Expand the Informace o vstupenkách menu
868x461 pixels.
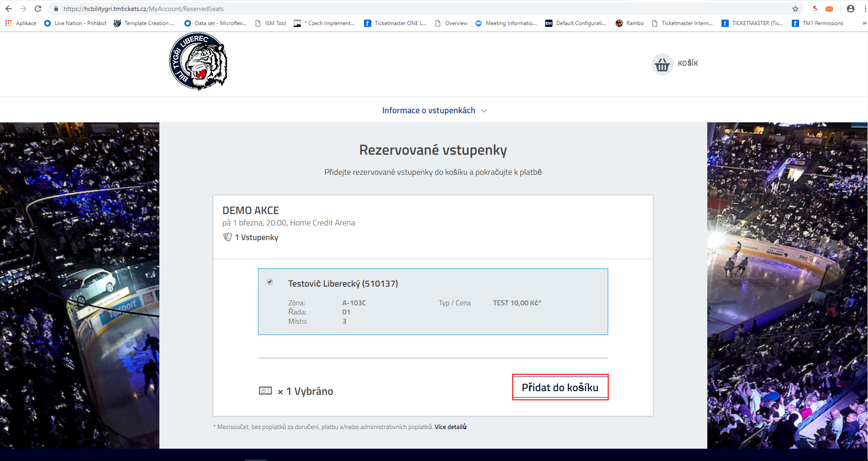tap(434, 110)
